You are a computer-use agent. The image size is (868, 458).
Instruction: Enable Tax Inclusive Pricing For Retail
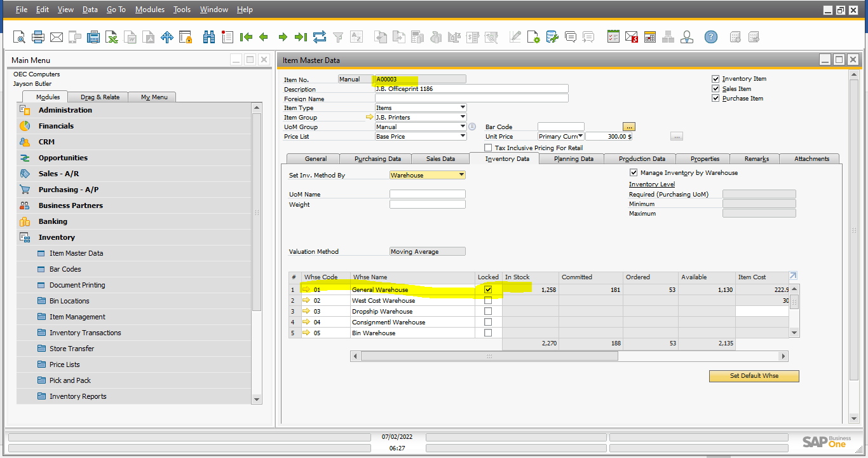488,148
